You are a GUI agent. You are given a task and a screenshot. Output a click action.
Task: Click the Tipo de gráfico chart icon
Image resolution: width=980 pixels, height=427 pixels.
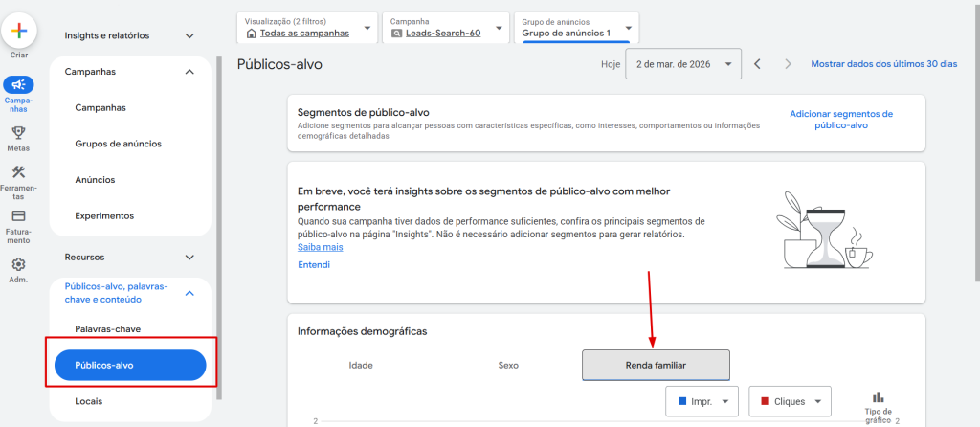(879, 397)
